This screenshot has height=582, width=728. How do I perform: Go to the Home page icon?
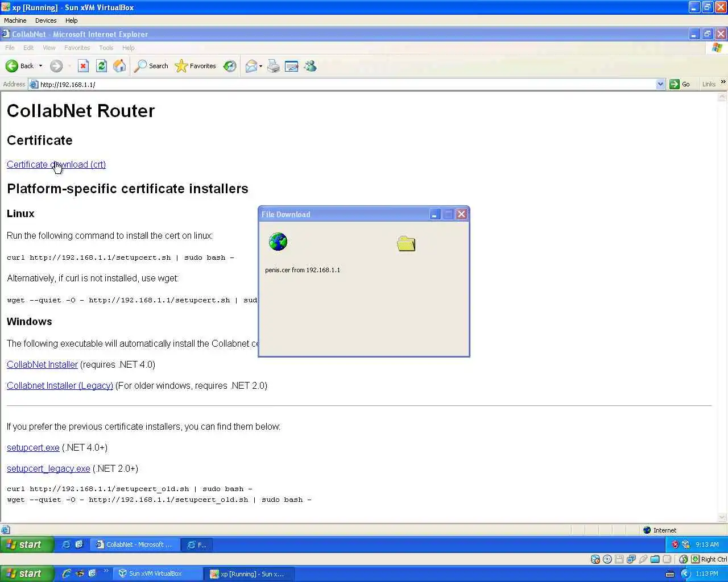tap(119, 66)
